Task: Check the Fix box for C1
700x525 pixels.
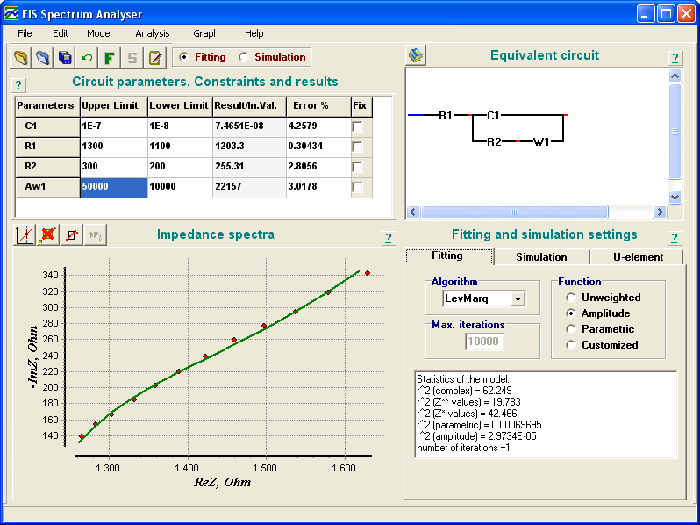Action: [358, 127]
